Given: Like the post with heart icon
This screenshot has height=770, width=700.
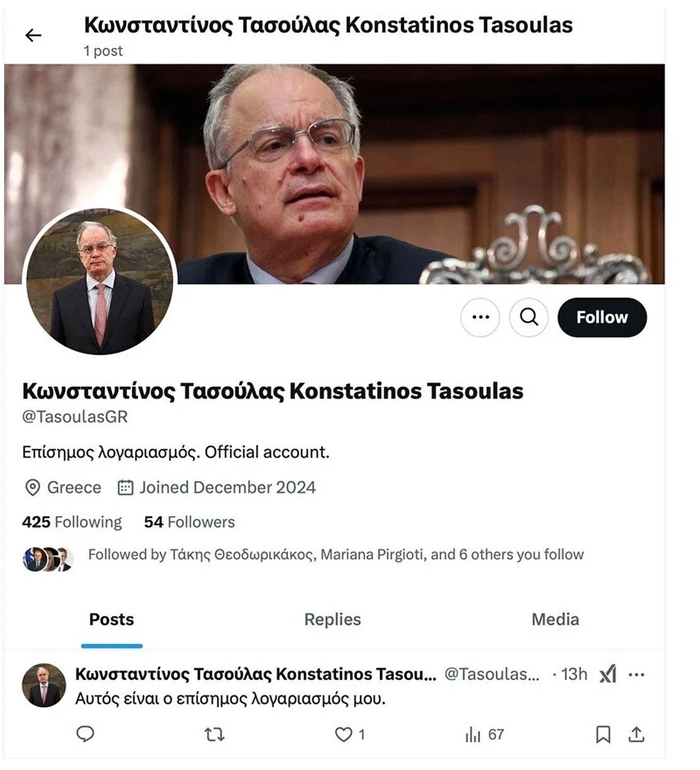Looking at the screenshot, I should 344,735.
